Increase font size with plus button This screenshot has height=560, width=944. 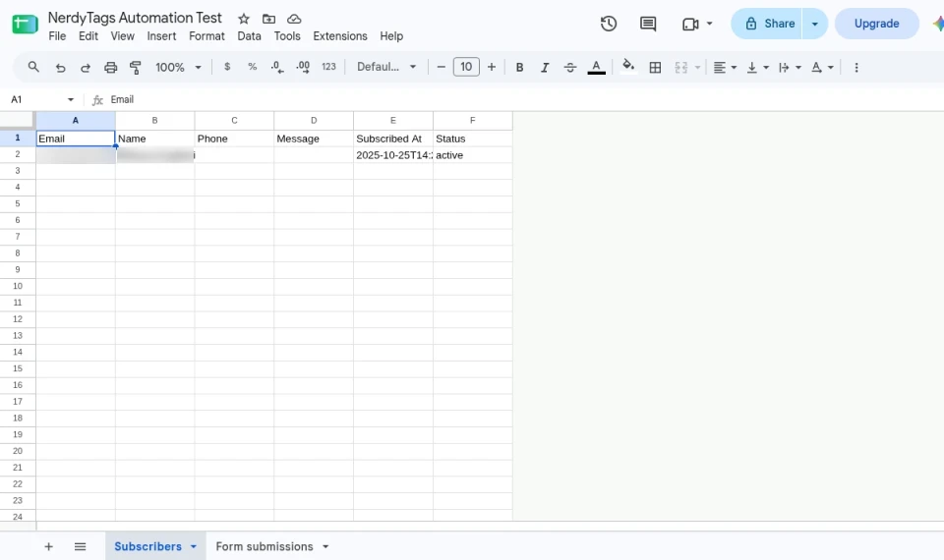click(492, 67)
